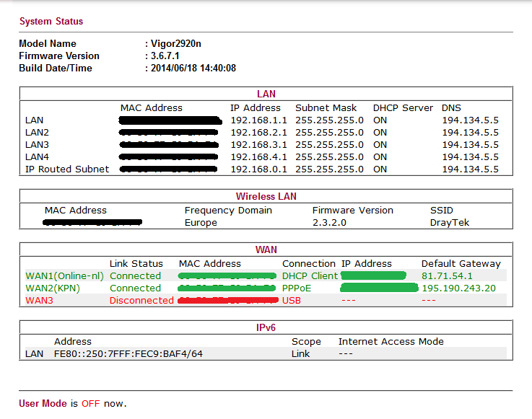The height and width of the screenshot is (419, 532).
Task: Click the LAN4 row label
Action: point(37,157)
